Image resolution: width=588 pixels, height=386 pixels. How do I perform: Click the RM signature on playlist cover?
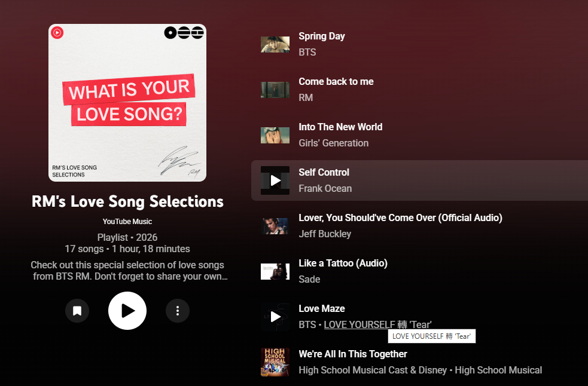click(179, 161)
